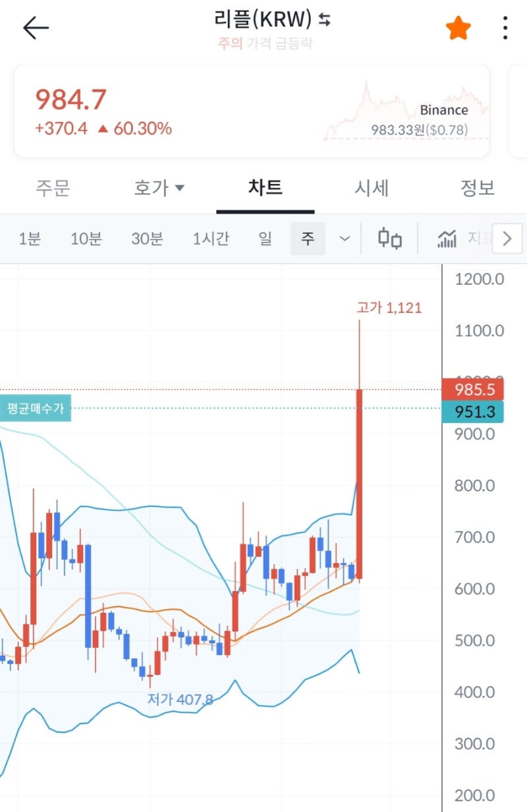Image resolution: width=527 pixels, height=812 pixels.
Task: Click the red 985.5 price axis label
Action: 476,390
